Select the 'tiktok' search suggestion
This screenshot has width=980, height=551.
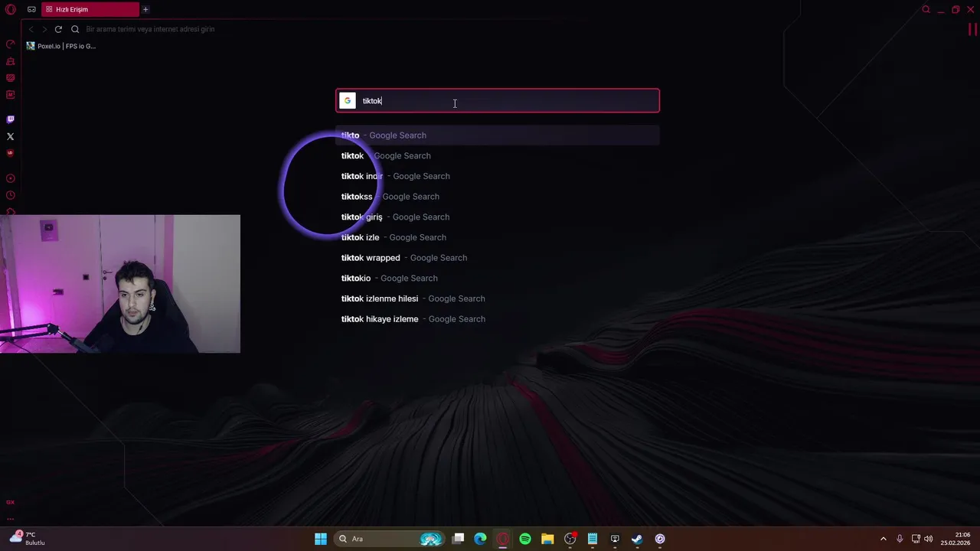[498, 155]
